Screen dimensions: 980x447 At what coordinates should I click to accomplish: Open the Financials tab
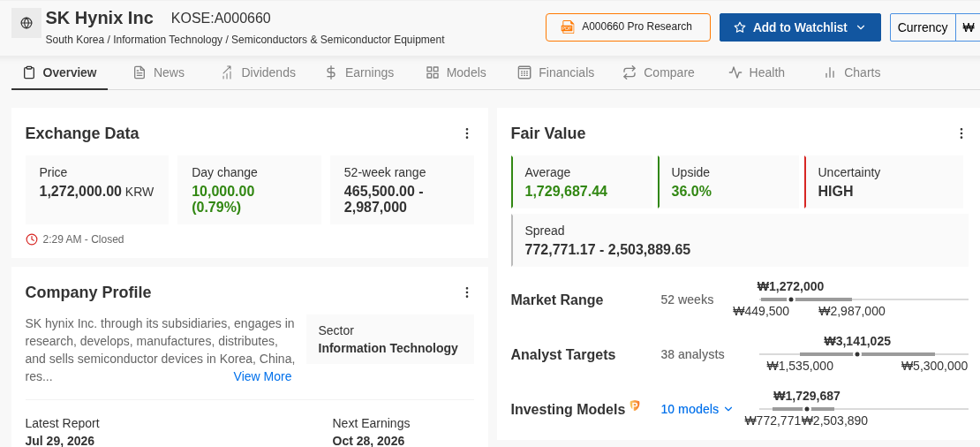[x=555, y=72]
